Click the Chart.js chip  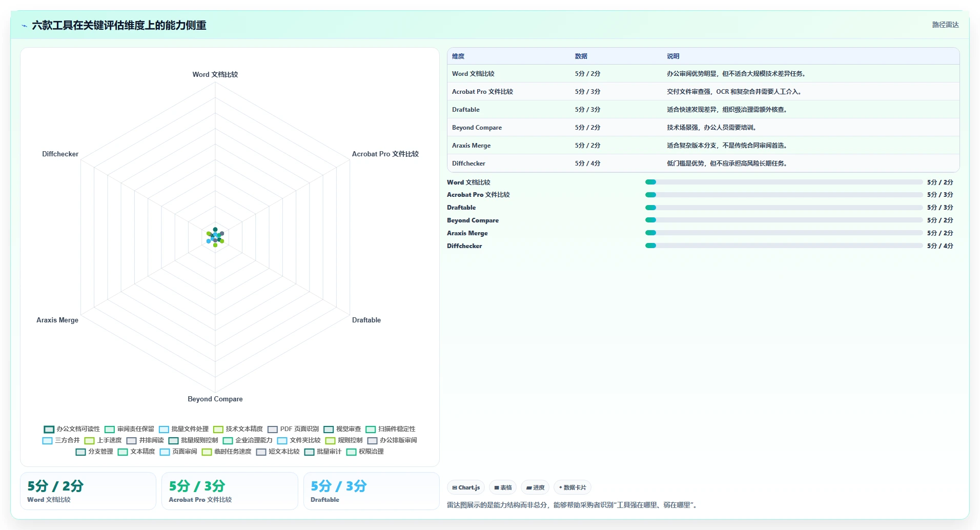tap(466, 487)
